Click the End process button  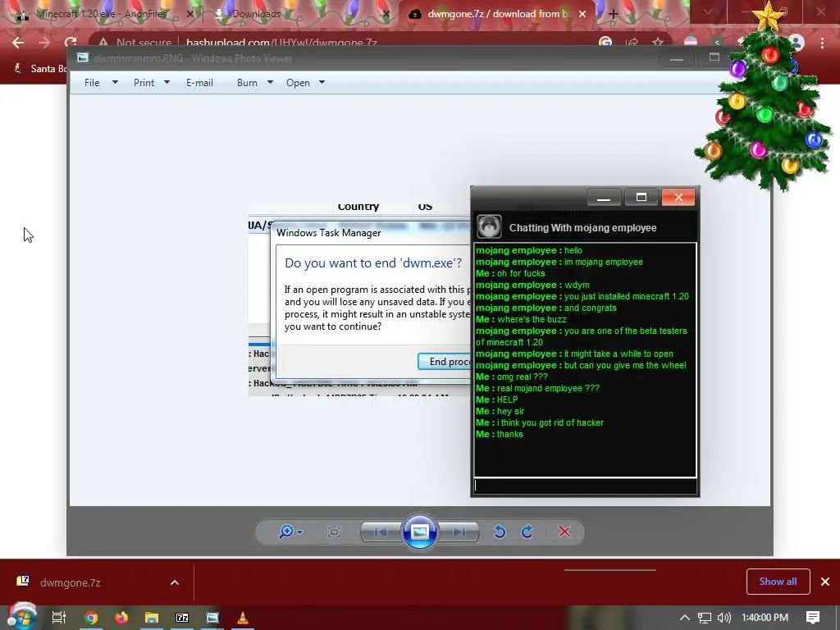(x=444, y=362)
